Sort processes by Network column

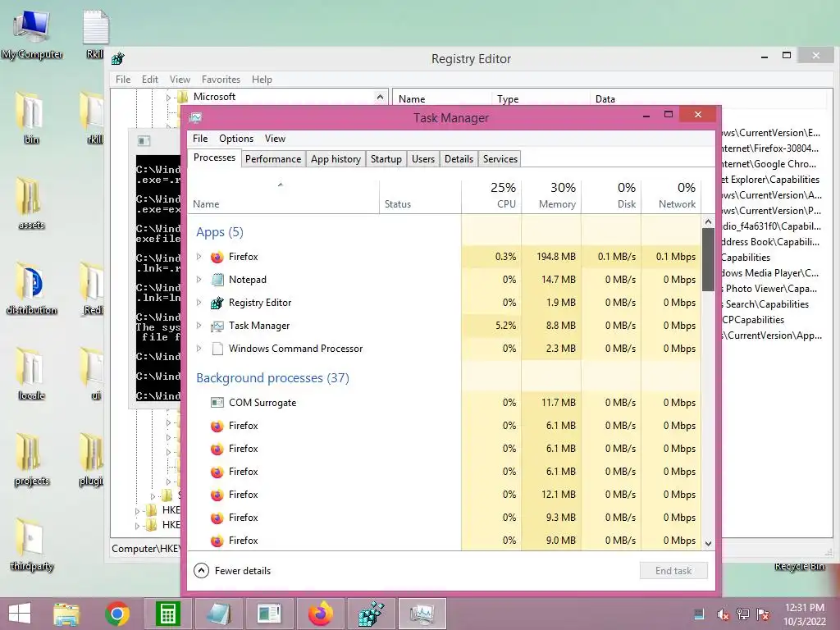coord(671,195)
